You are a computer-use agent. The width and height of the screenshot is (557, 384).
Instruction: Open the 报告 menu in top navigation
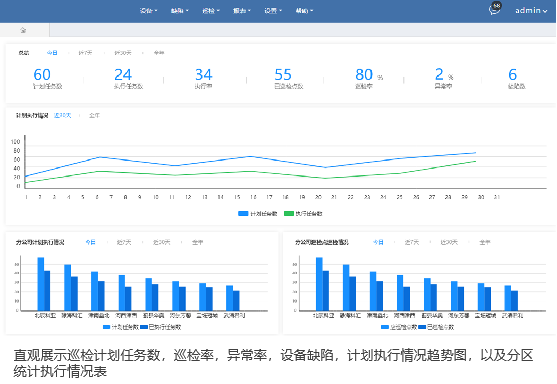click(242, 11)
